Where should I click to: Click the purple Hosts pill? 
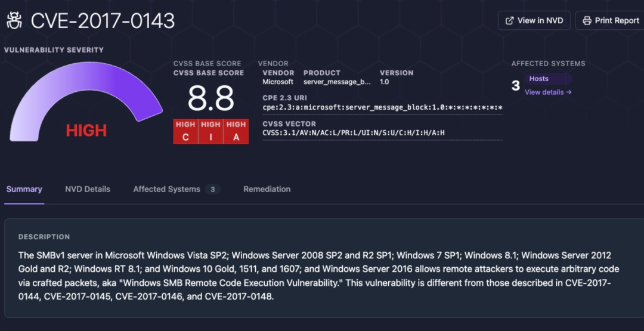click(548, 79)
